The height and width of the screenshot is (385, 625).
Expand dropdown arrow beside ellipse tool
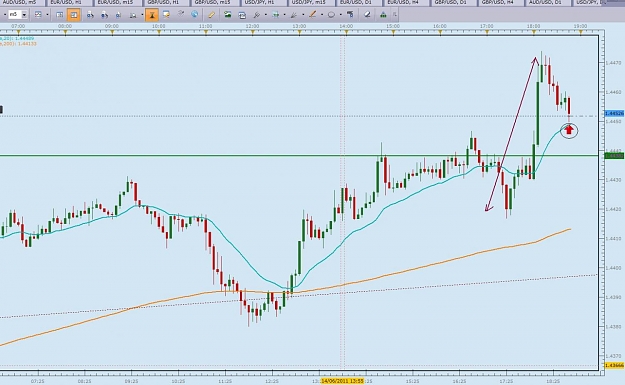(x=340, y=15)
